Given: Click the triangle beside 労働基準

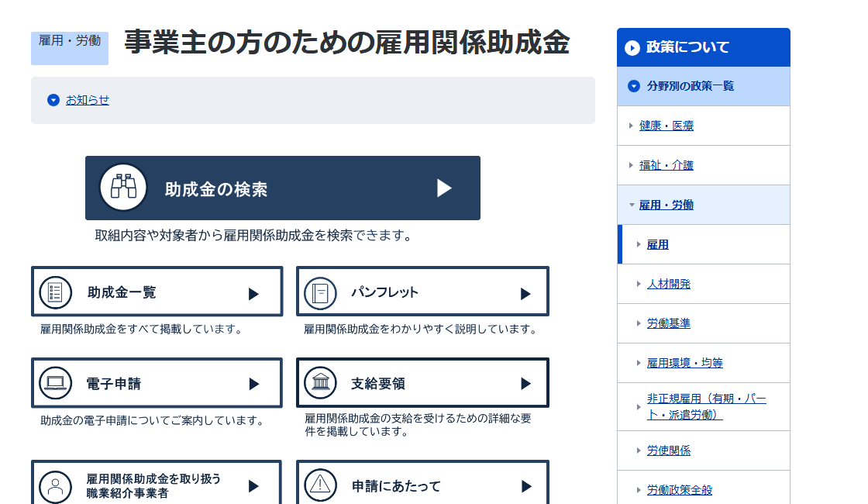Looking at the screenshot, I should coord(639,323).
